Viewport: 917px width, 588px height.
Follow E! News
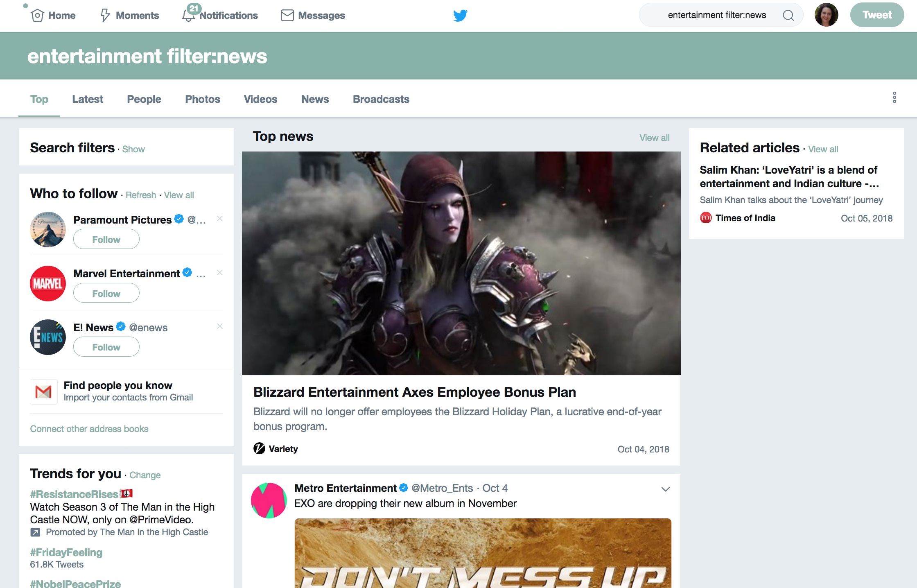coord(106,347)
